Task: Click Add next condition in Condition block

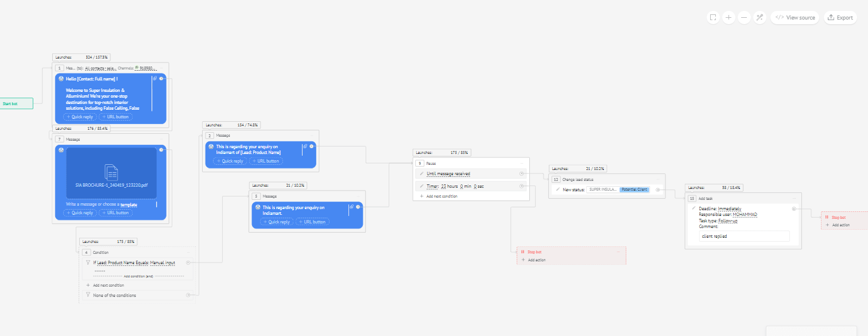Action: pyautogui.click(x=104, y=285)
